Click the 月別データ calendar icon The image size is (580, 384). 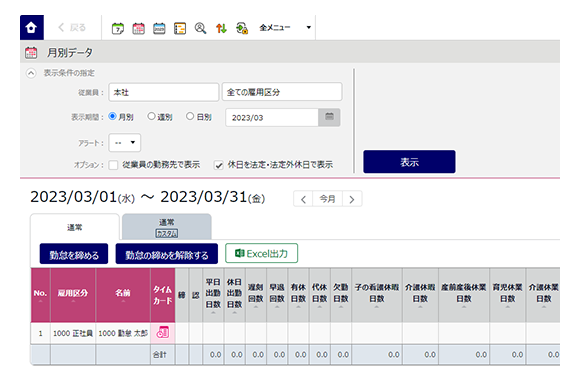coord(31,53)
